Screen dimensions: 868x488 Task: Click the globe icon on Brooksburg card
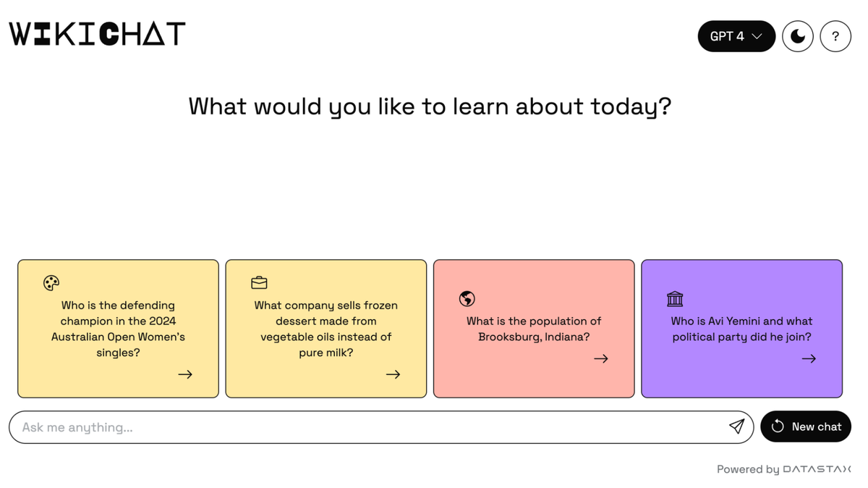467,298
